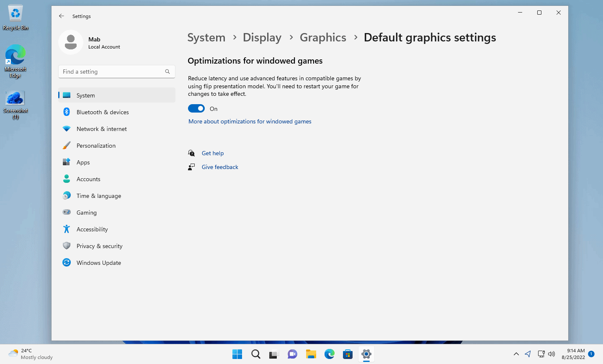Select Give feedback
The height and width of the screenshot is (364, 603).
(220, 167)
